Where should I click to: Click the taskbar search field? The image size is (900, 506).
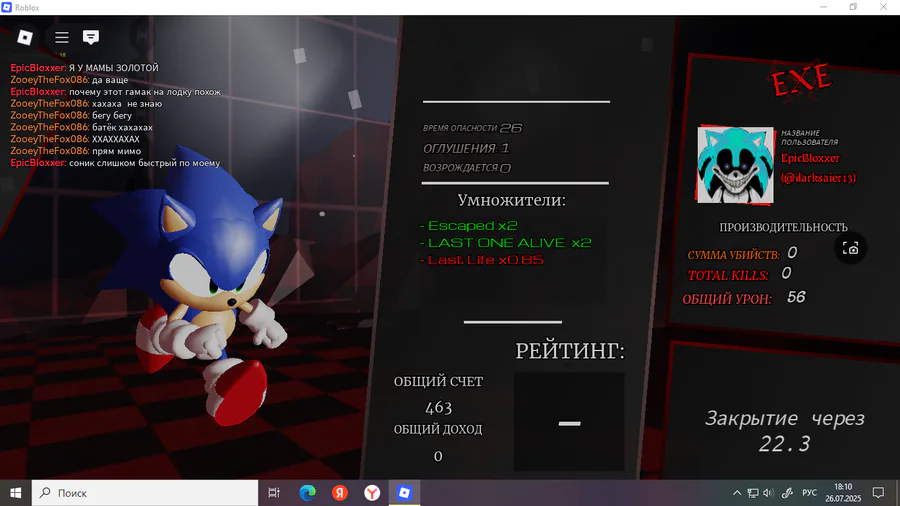tap(145, 493)
